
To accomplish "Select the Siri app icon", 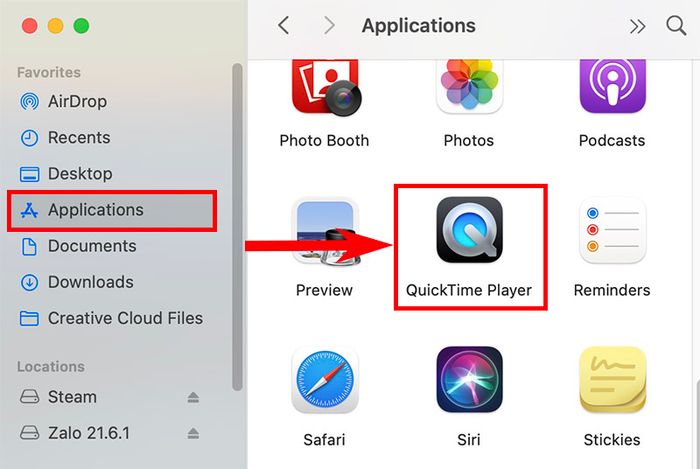I will click(x=470, y=380).
